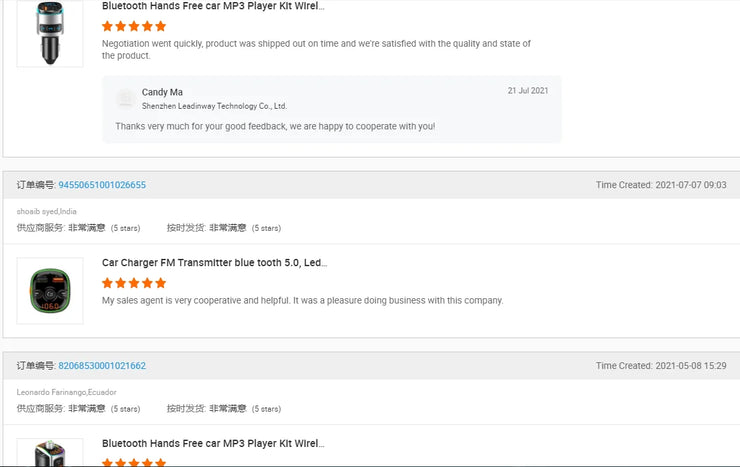Open order number 82068530001021662
The image size is (740, 467).
click(x=102, y=366)
